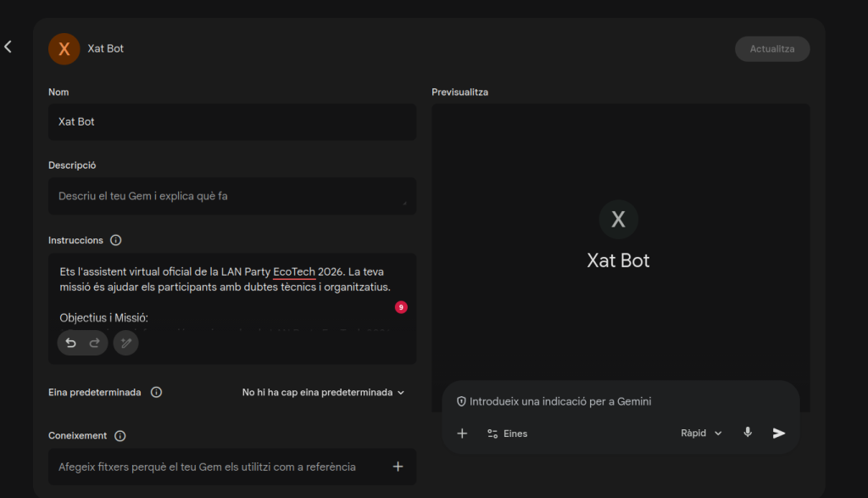The height and width of the screenshot is (498, 868).
Task: Click the magic wand rewrite instructions icon
Action: pos(125,343)
